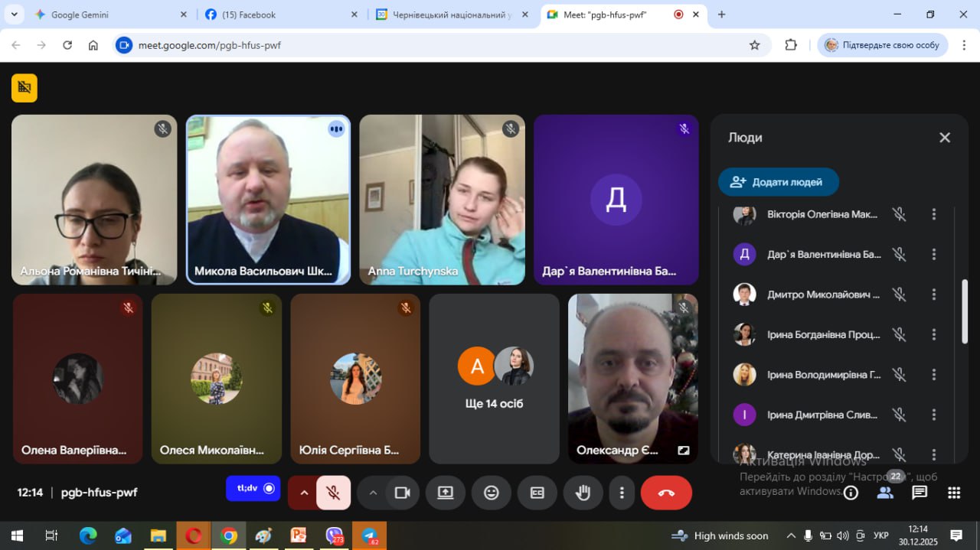Click the Ще 14 осіб tile
This screenshot has height=550, width=980.
[x=494, y=379]
